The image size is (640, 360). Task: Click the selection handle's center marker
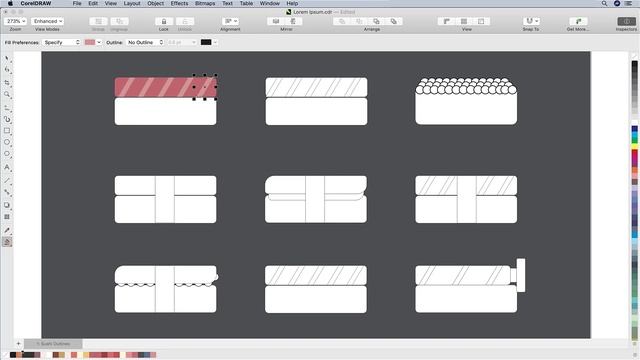[x=205, y=87]
